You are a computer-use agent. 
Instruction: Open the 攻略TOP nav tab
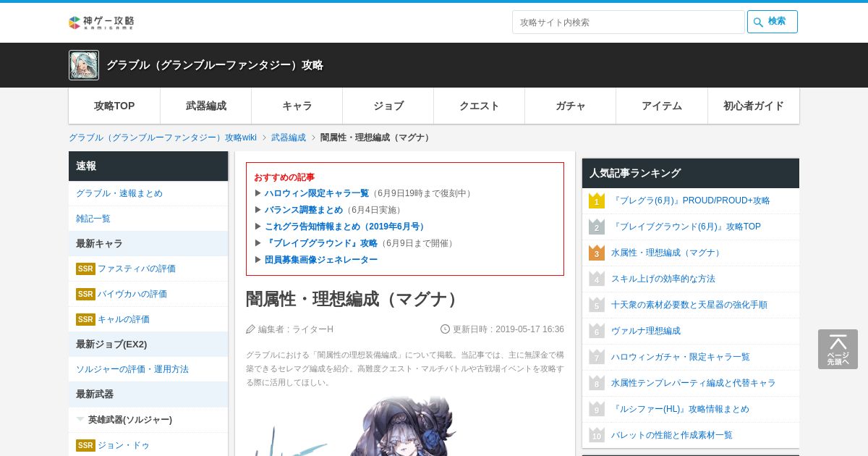(x=114, y=106)
